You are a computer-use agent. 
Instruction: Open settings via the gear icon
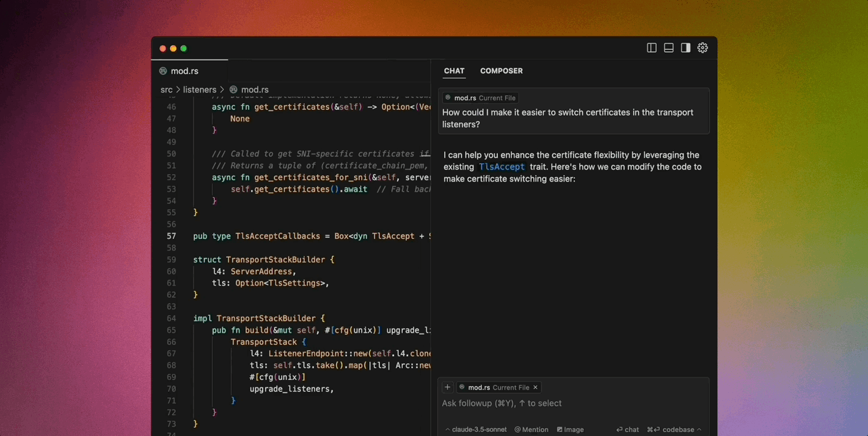703,48
